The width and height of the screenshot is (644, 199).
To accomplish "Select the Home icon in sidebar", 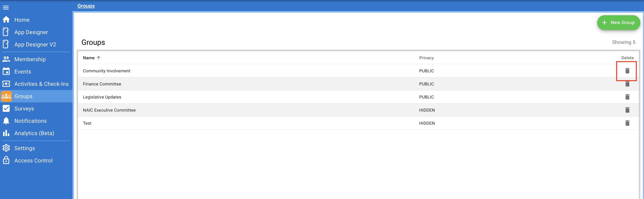I will coord(6,20).
